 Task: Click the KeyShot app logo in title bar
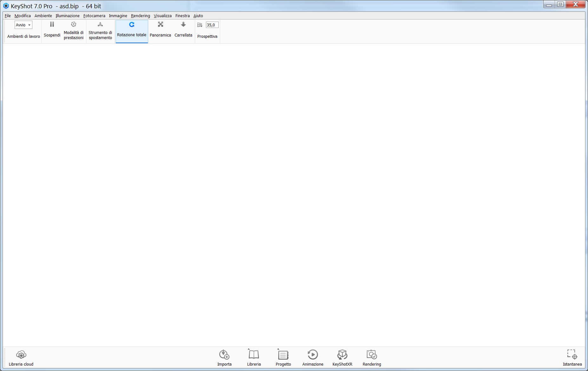(x=6, y=6)
